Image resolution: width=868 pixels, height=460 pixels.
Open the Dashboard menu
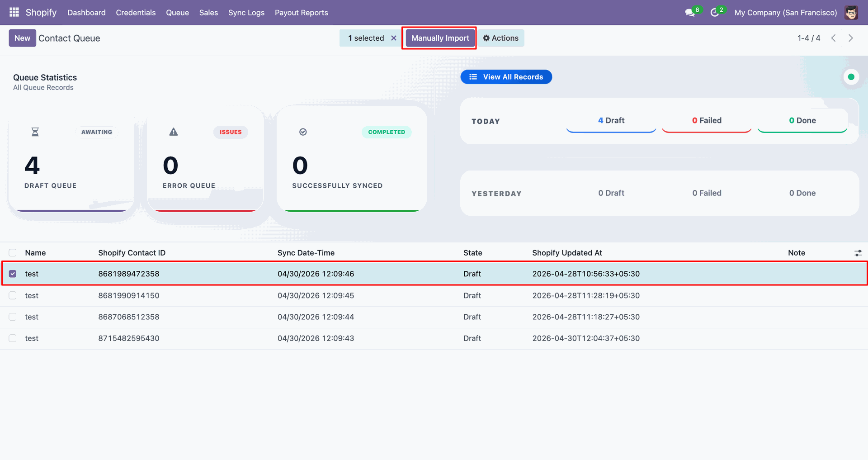pyautogui.click(x=86, y=13)
